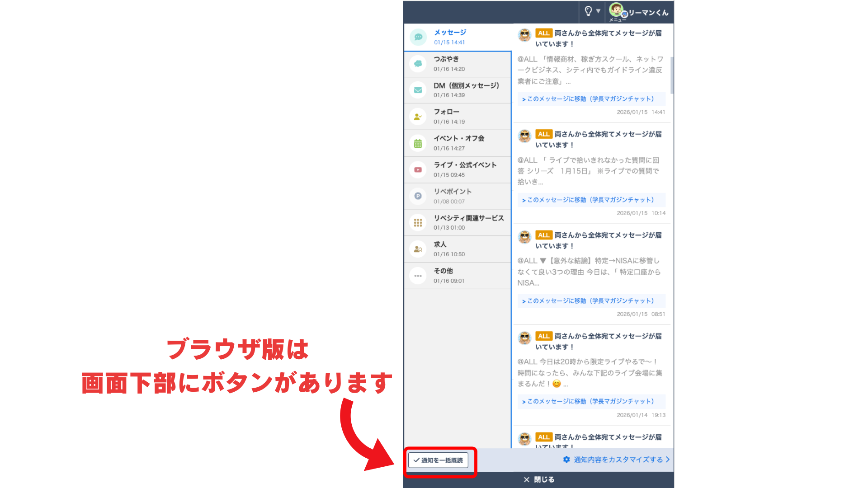This screenshot has width=868, height=488.
Task: Click the イベント・オフ会 calendar icon
Action: pos(418,143)
